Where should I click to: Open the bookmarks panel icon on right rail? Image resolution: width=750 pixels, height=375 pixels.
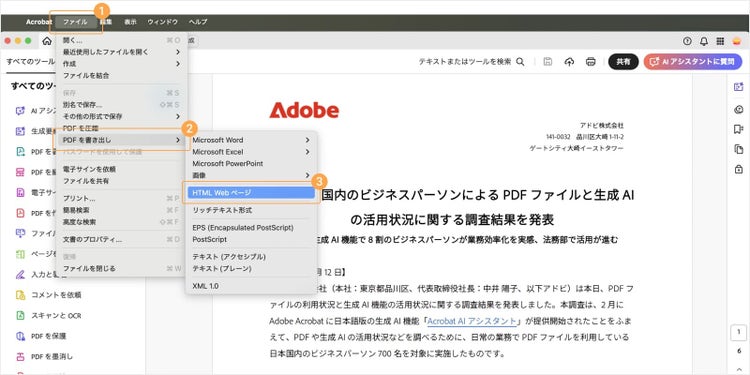pos(739,129)
